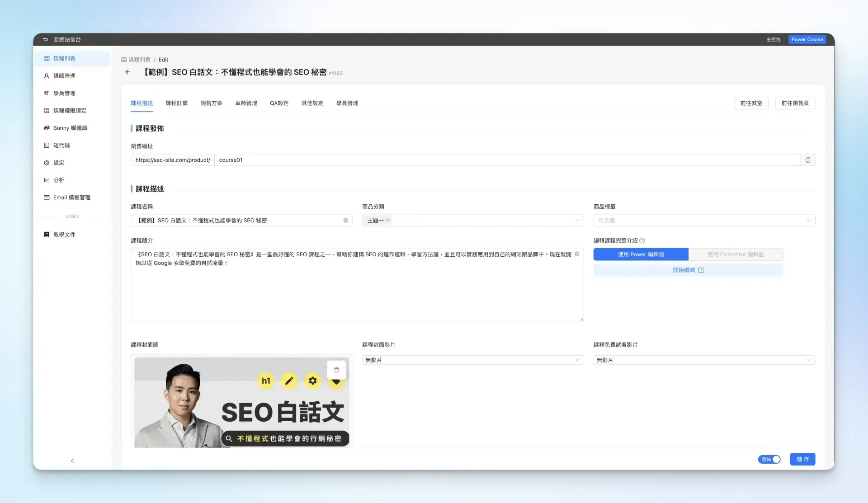Expand the 課程免費試看影片 dropdown
The image size is (868, 503).
703,360
